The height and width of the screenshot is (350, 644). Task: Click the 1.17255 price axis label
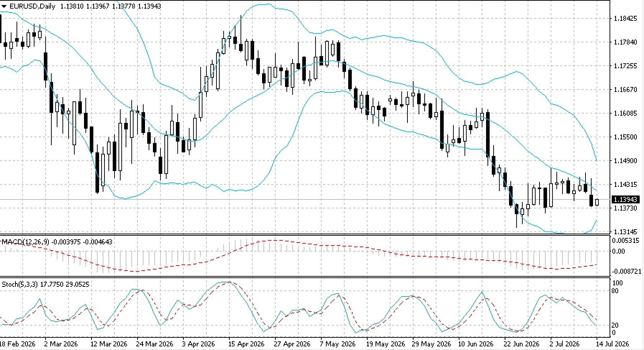click(626, 66)
